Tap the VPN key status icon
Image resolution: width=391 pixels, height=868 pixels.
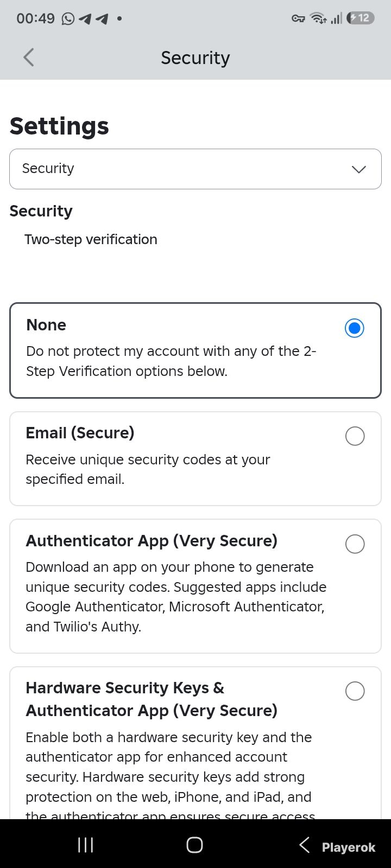(x=298, y=19)
